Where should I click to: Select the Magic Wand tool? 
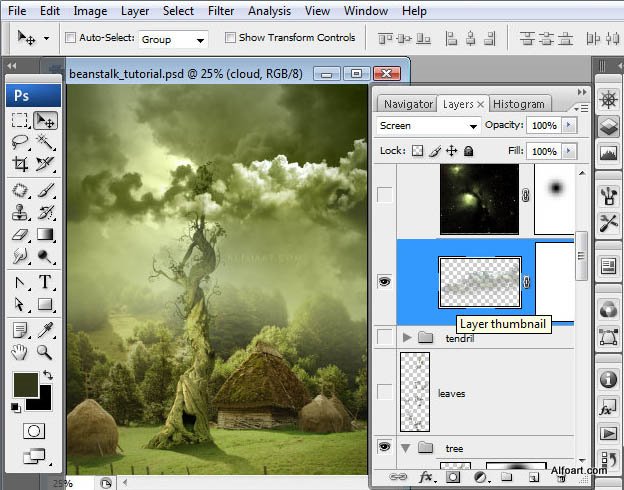pyautogui.click(x=45, y=142)
